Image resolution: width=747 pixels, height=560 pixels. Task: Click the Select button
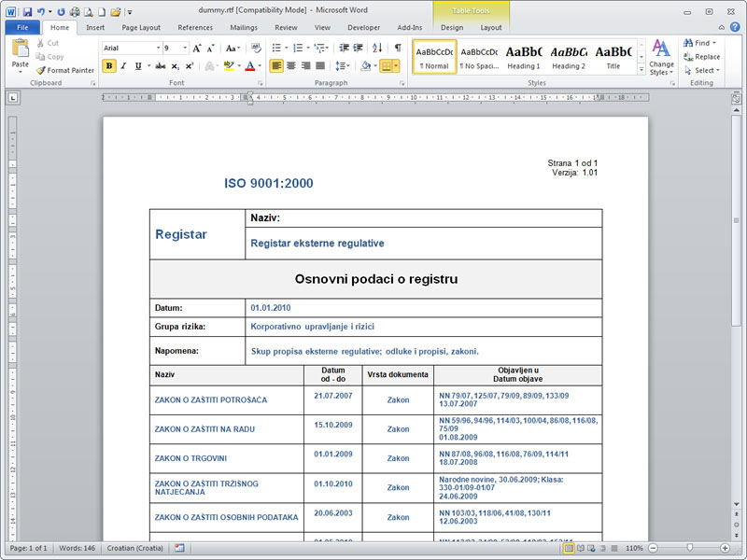(x=702, y=70)
